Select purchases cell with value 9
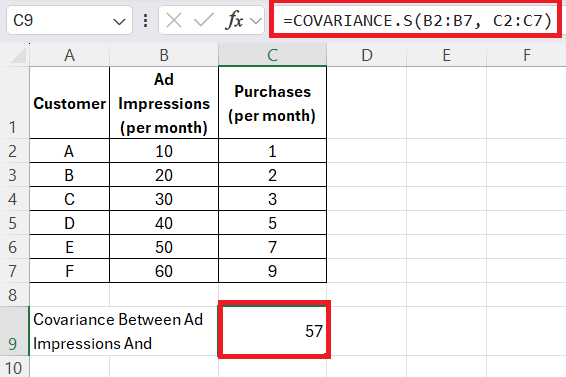Image resolution: width=566 pixels, height=377 pixels. [273, 271]
